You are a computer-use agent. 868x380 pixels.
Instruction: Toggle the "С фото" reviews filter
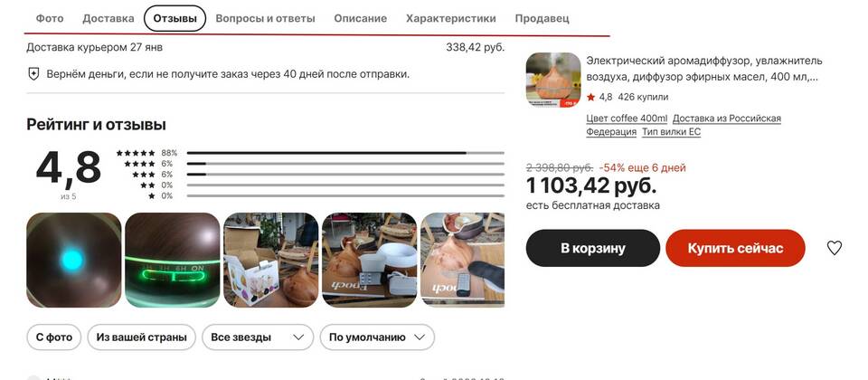pos(53,337)
